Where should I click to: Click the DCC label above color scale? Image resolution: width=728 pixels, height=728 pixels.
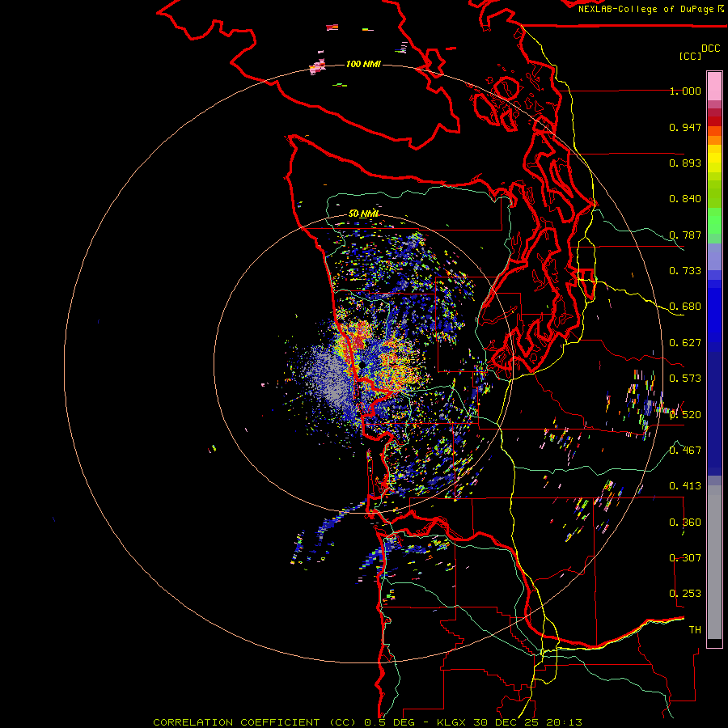pyautogui.click(x=710, y=49)
